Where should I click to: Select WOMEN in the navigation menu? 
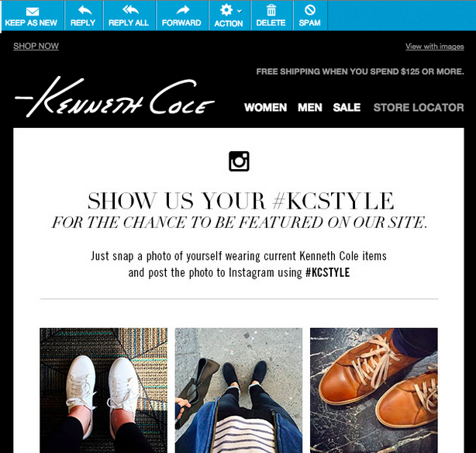(266, 107)
